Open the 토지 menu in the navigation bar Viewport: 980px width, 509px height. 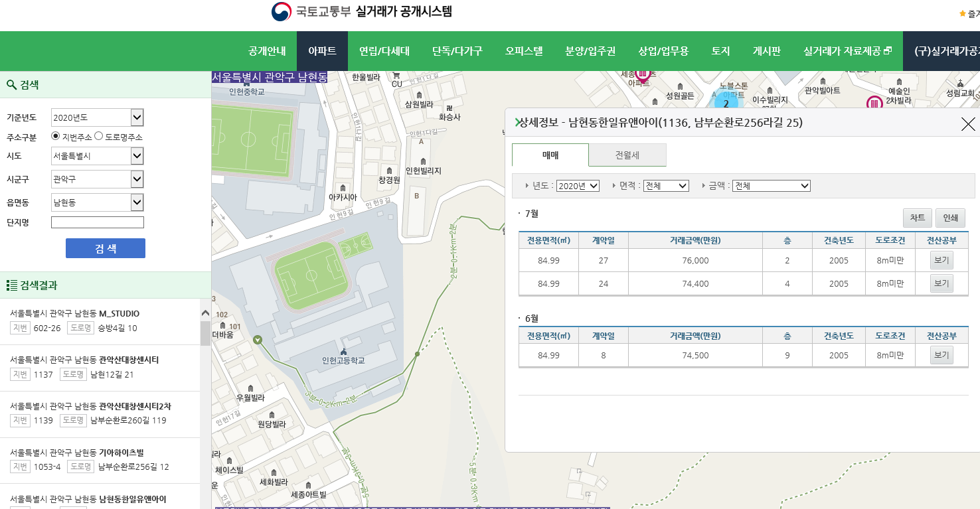[720, 51]
